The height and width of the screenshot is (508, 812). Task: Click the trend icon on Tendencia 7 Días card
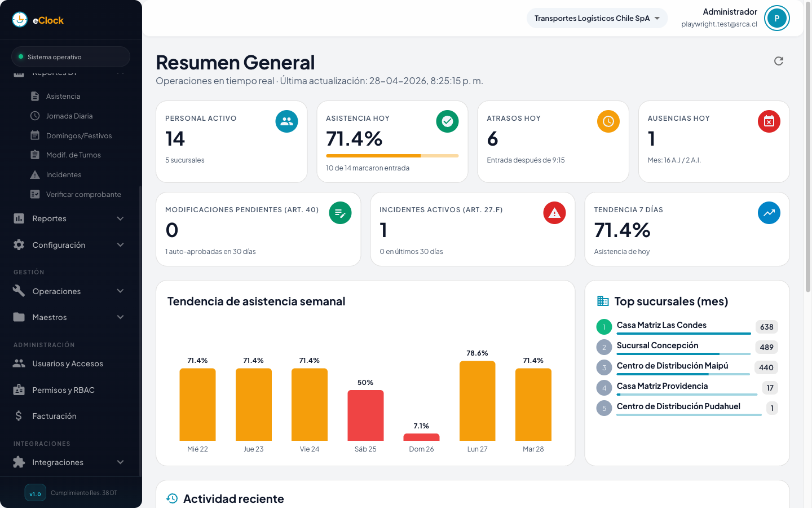769,213
